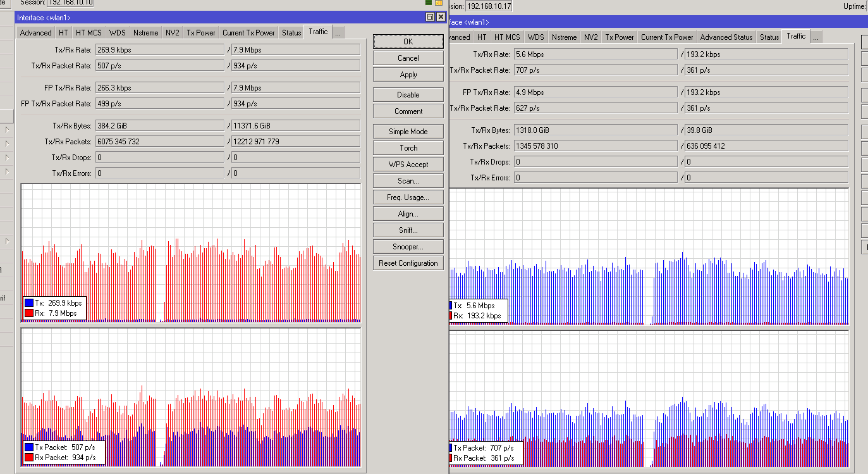868x474 pixels.
Task: Open Nstreme tab in right window
Action: (565, 37)
